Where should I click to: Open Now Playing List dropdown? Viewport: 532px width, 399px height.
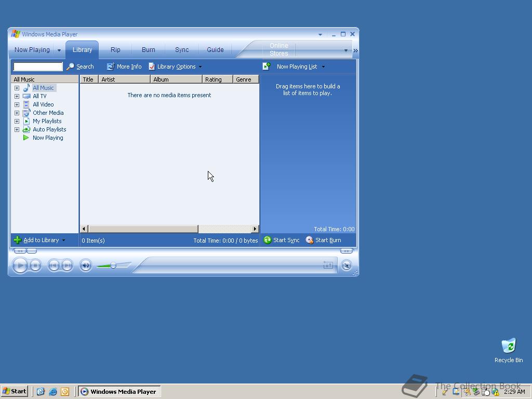(323, 67)
